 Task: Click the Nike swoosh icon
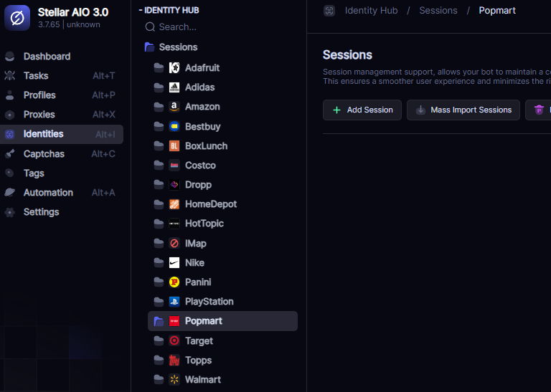(174, 263)
